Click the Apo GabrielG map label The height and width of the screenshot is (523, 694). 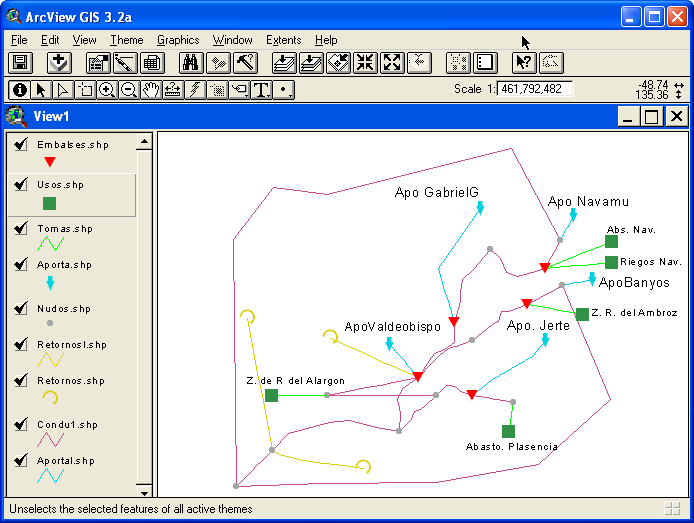tap(436, 192)
